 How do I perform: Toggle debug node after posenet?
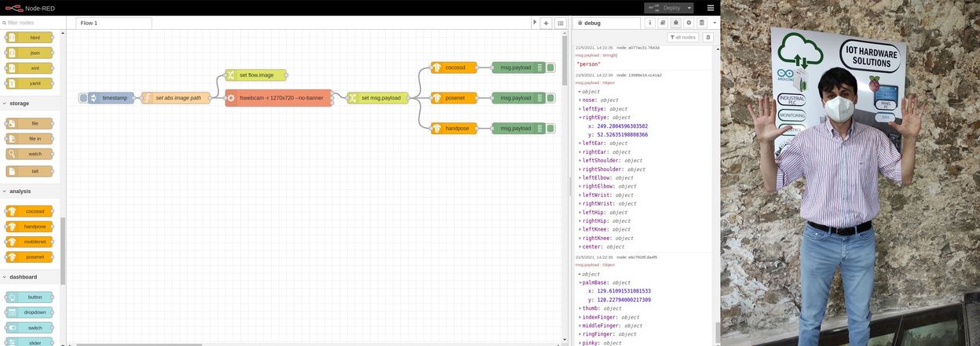coord(550,98)
